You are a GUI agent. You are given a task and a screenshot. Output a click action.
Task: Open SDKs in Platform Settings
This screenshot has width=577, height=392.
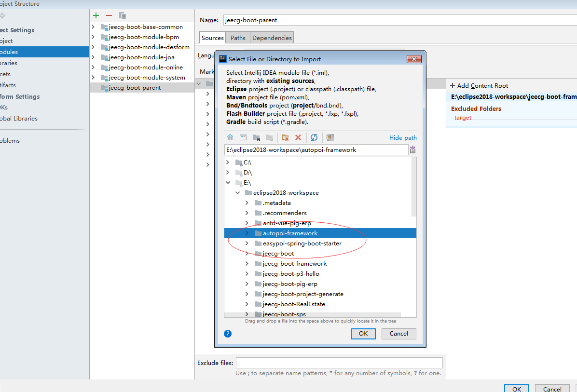4,108
